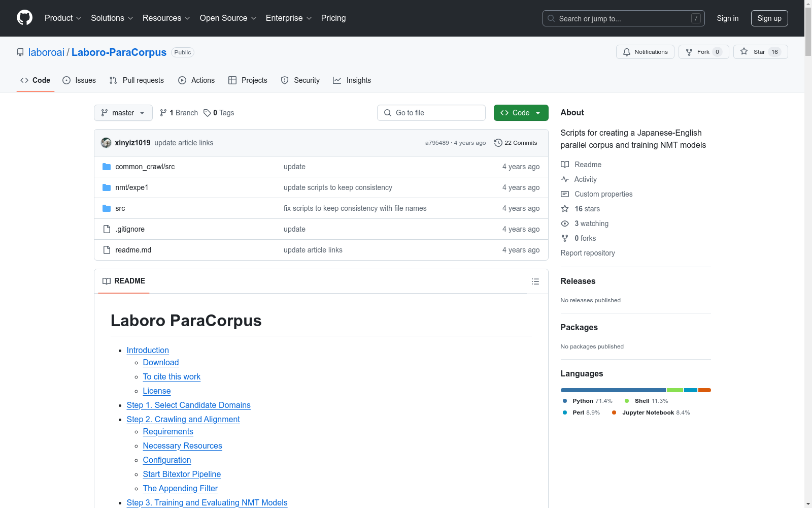Open the Pull requests tab

coord(137,80)
